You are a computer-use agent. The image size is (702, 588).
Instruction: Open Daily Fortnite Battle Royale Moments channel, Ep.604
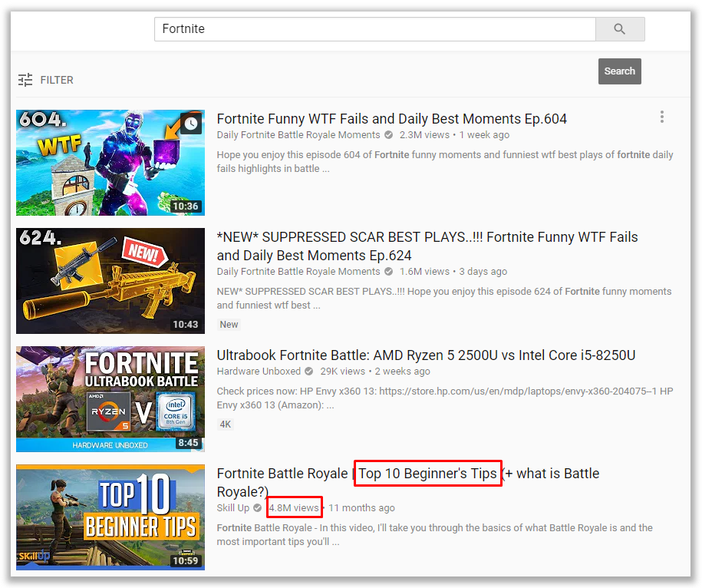tap(298, 135)
